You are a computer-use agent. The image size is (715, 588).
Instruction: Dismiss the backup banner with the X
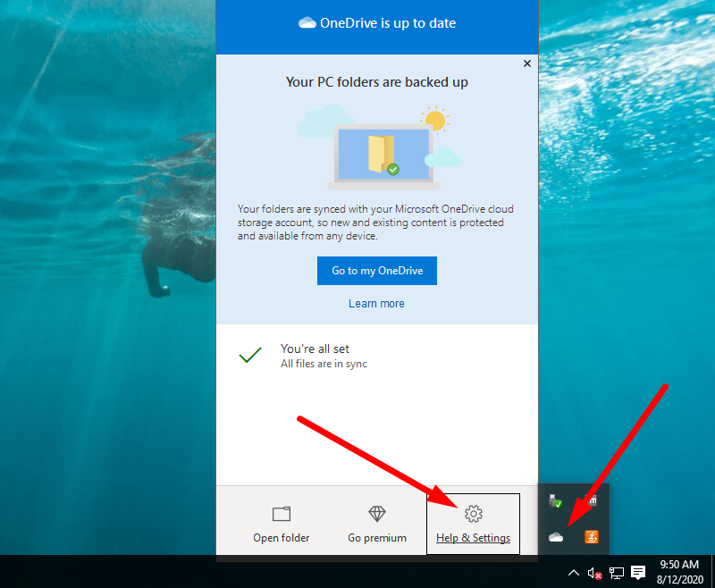[526, 63]
